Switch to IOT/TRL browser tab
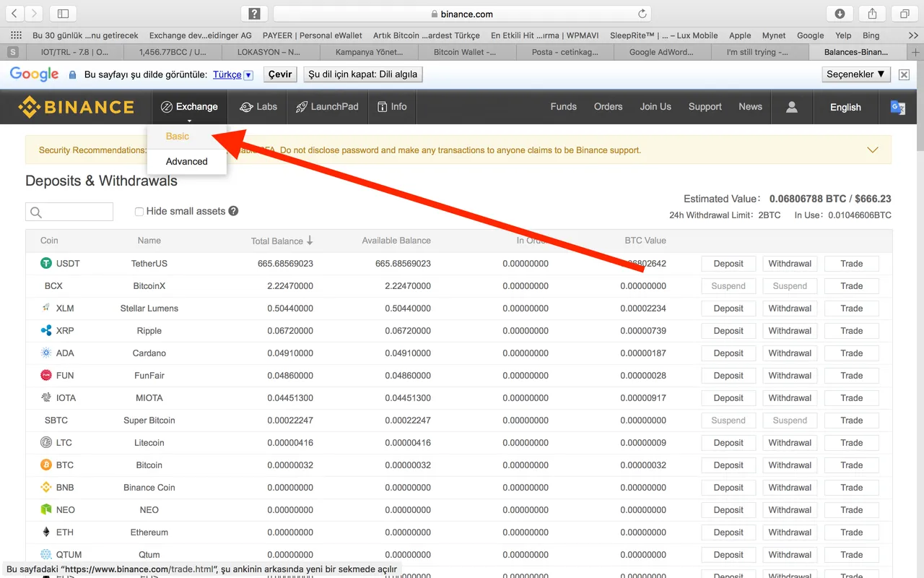Image resolution: width=924 pixels, height=578 pixels. click(x=74, y=52)
